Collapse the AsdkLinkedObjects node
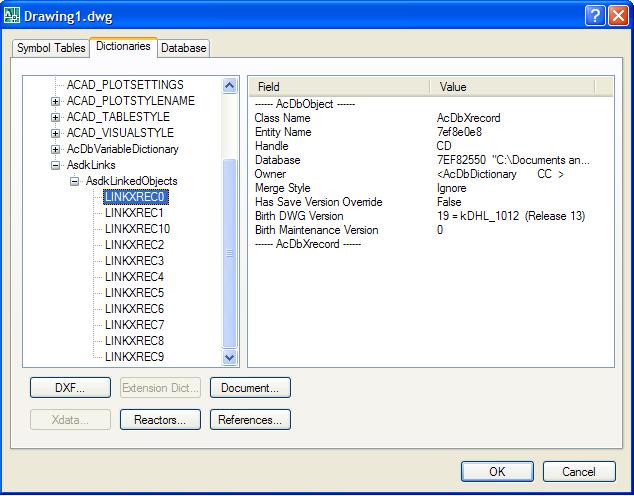The height and width of the screenshot is (496, 634). [75, 181]
